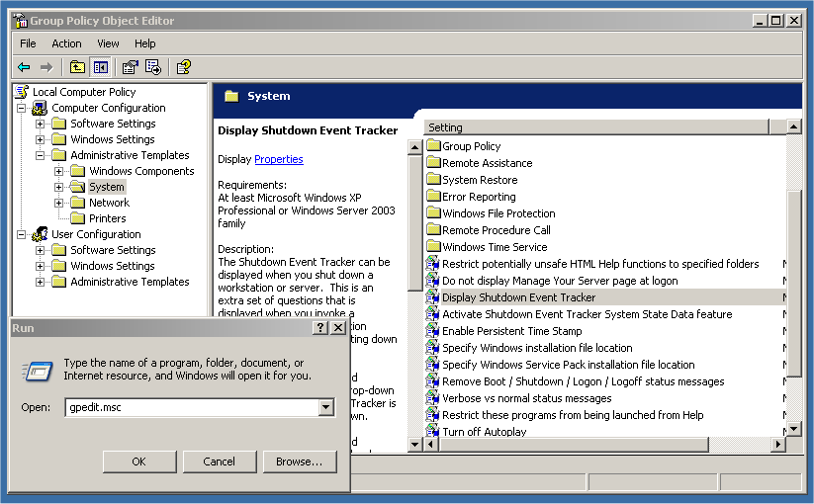
Task: Expand the Windows Components tree node
Action: [59, 171]
